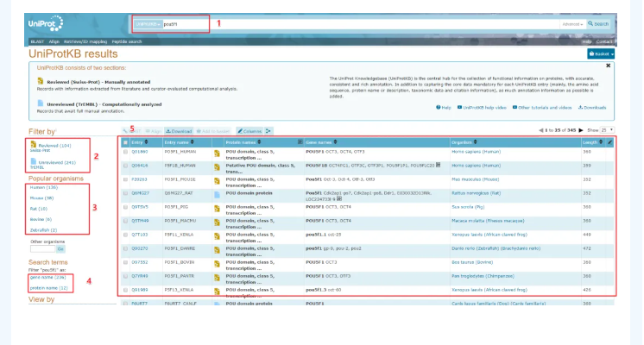The height and width of the screenshot is (345, 644).
Task: Check the box for entry Q6MG27
Action: (x=126, y=193)
